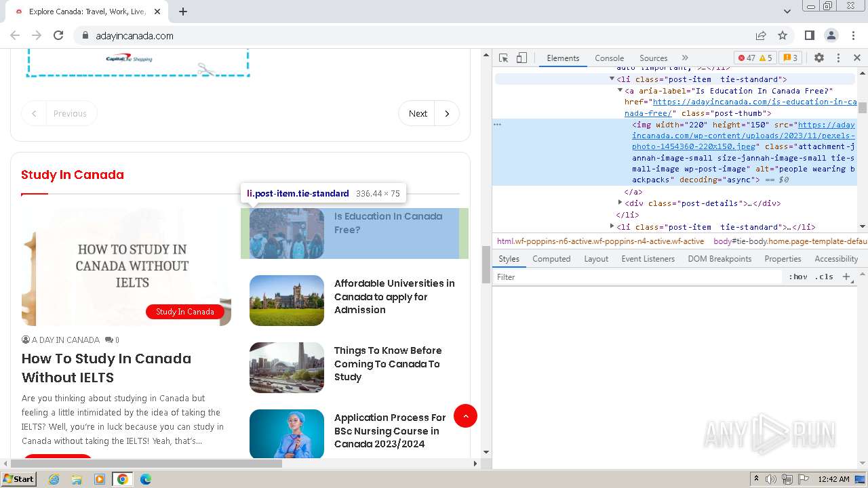Switch to the Elements panel tab

[563, 58]
